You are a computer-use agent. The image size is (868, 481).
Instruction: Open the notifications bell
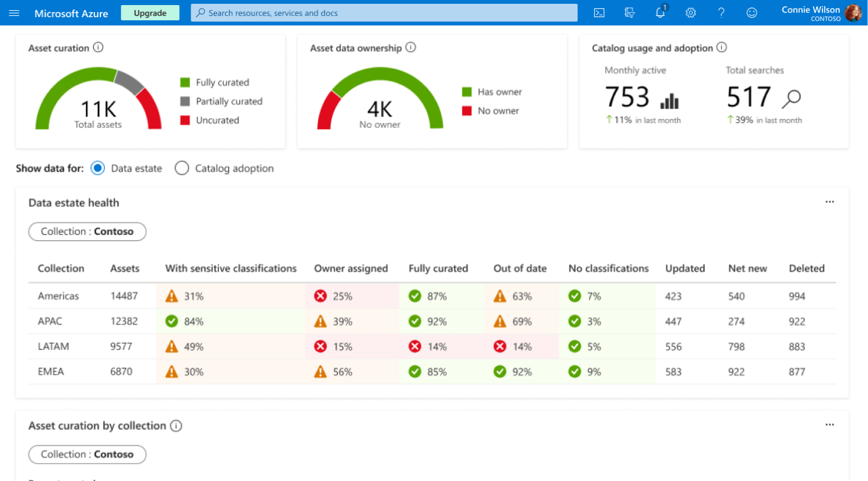[660, 13]
